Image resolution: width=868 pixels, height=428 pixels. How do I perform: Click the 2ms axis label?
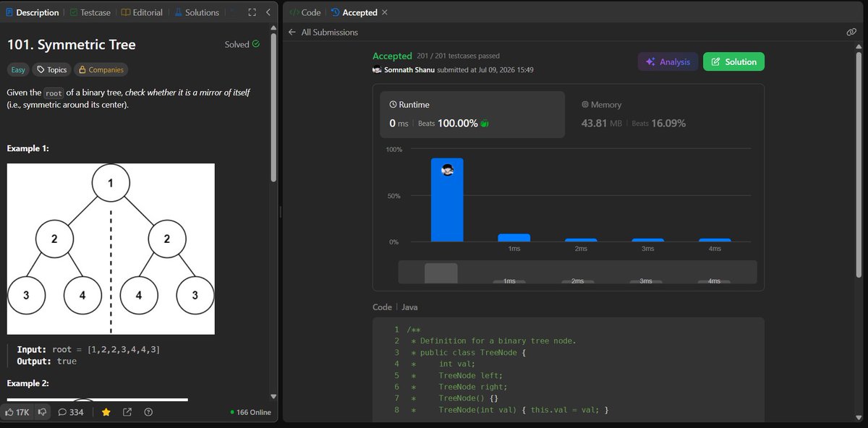[581, 249]
